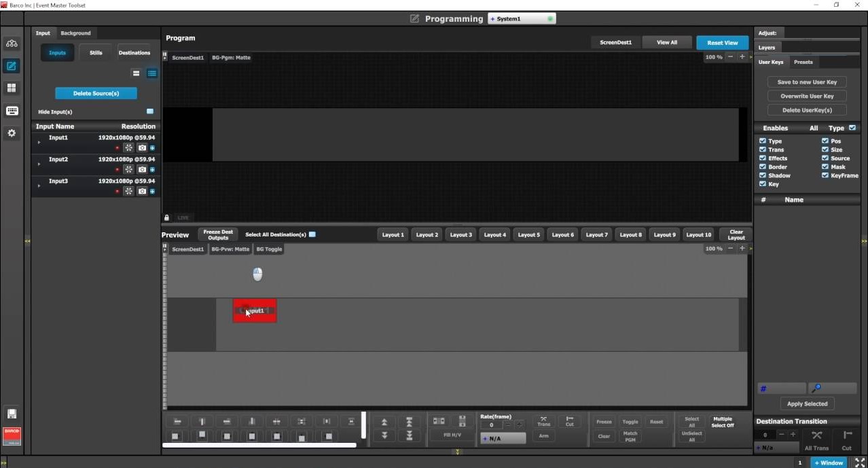Enable the Hide Input(s) checkbox
The height and width of the screenshot is (468, 868).
coord(150,111)
